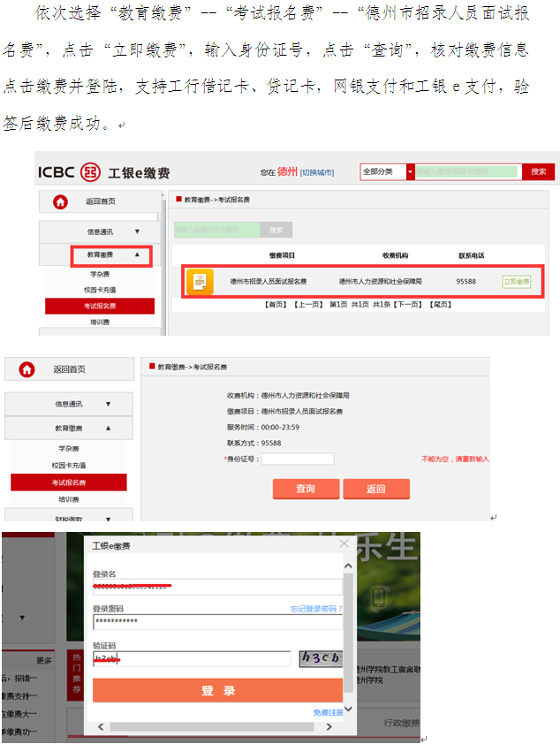The height and width of the screenshot is (744, 560).
Task: Click the 不能为空，请重新输入 error message
Action: coord(455,459)
